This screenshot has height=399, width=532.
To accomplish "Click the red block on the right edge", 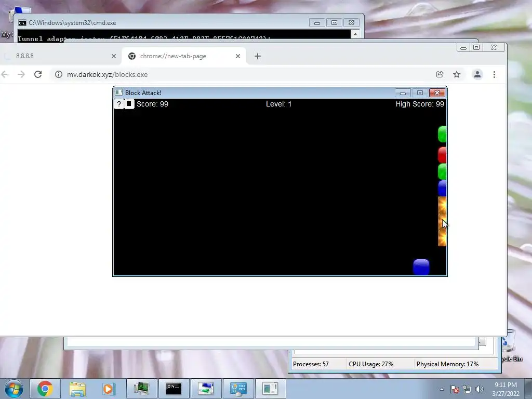I will pyautogui.click(x=442, y=155).
